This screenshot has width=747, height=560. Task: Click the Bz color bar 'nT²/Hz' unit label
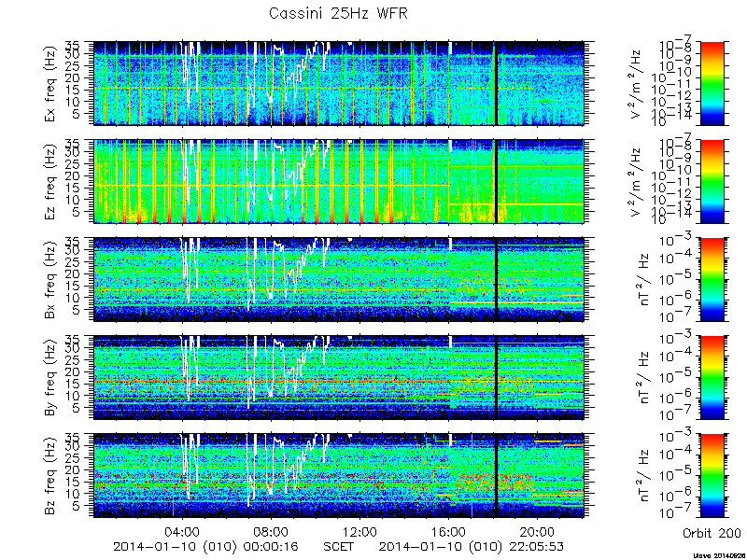643,476
